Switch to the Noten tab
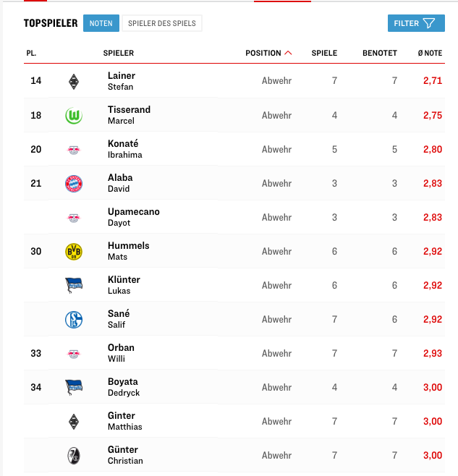The height and width of the screenshot is (476, 458). tap(101, 23)
